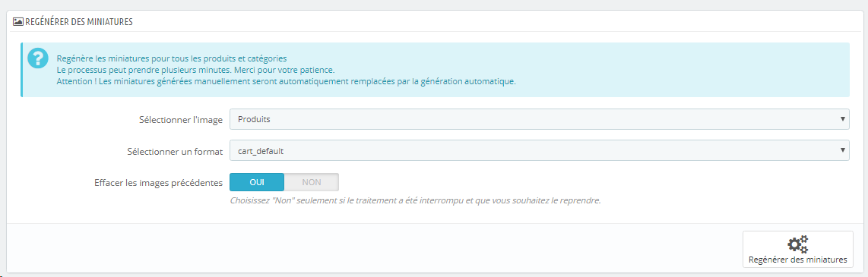868x277 pixels.
Task: Click the hint text starting Choisissez "Non"
Action: [x=415, y=200]
